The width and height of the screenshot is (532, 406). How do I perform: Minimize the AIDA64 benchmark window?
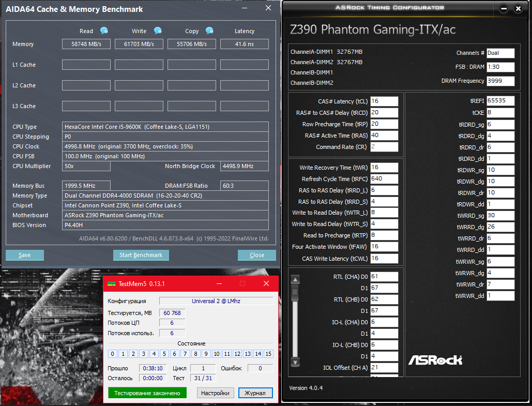click(x=245, y=8)
